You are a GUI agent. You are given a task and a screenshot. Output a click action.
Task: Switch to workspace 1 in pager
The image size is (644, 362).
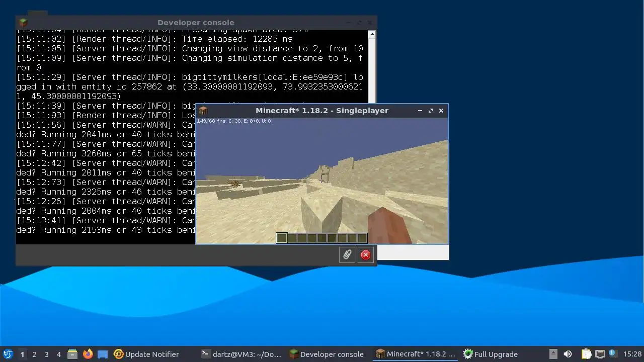click(x=22, y=354)
